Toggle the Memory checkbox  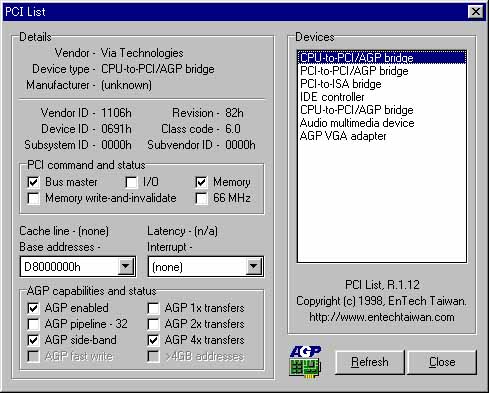(x=201, y=182)
